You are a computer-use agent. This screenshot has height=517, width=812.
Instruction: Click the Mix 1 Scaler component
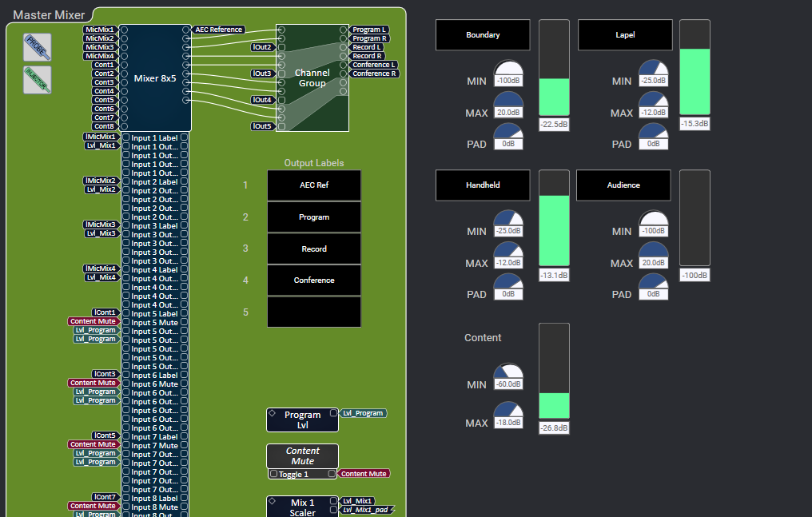[x=301, y=507]
